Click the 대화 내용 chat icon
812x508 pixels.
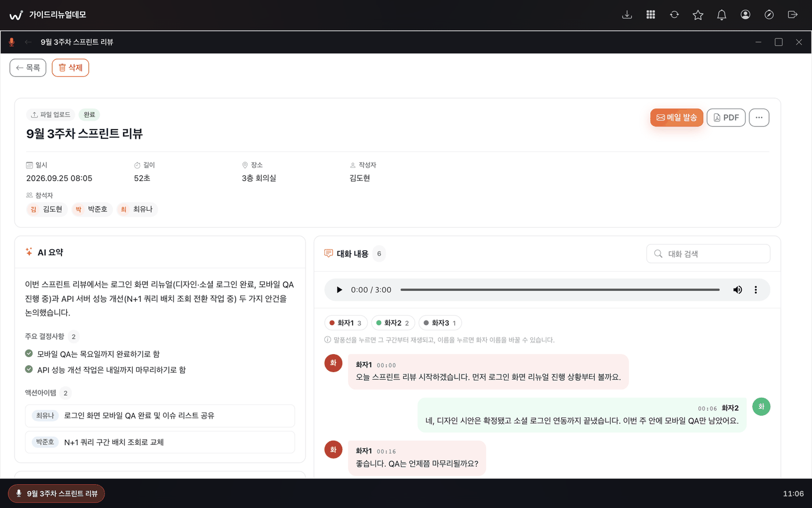click(328, 254)
